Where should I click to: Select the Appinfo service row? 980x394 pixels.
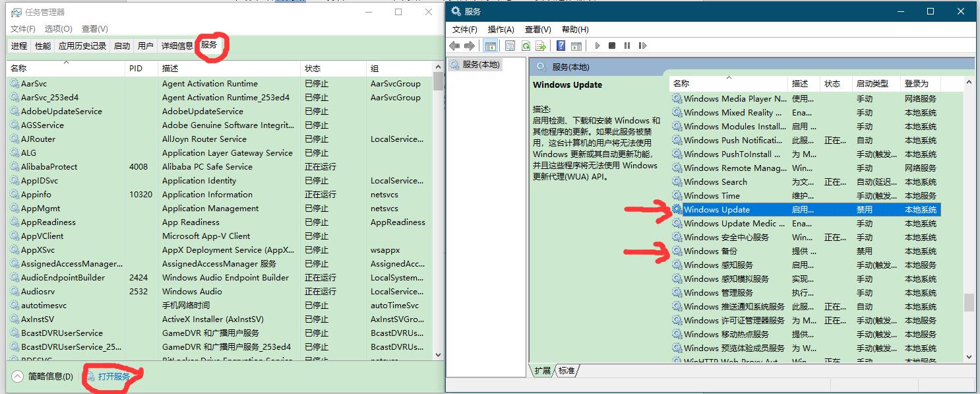220,194
